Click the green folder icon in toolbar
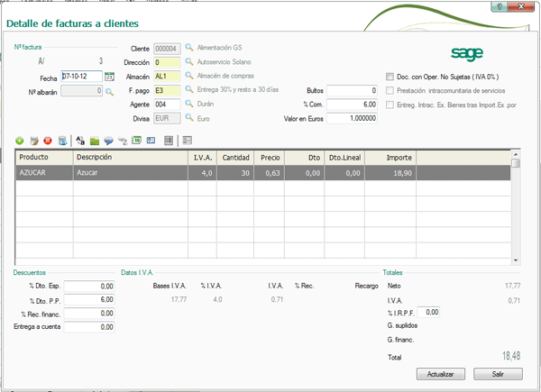Viewport: 541px width, 392px height. pyautogui.click(x=95, y=141)
